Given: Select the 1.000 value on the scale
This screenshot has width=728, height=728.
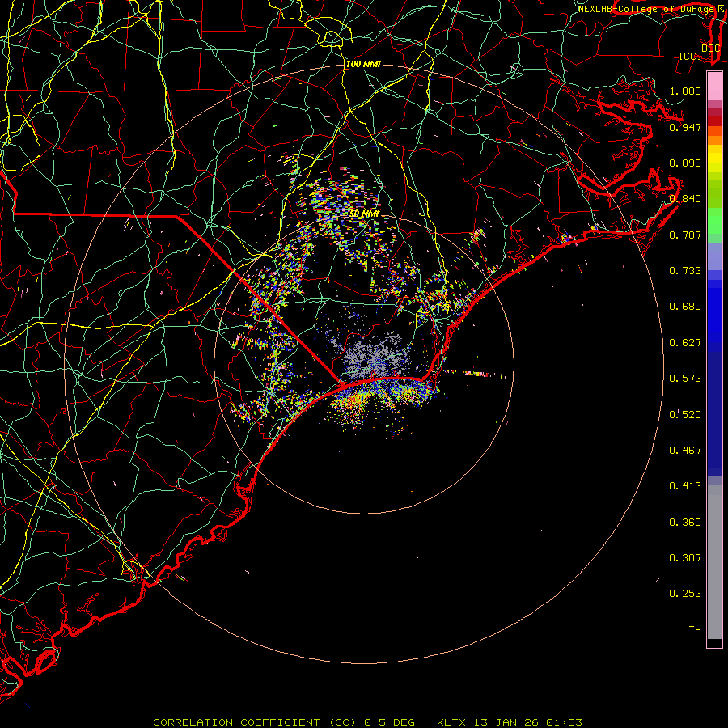Looking at the screenshot, I should 685,91.
